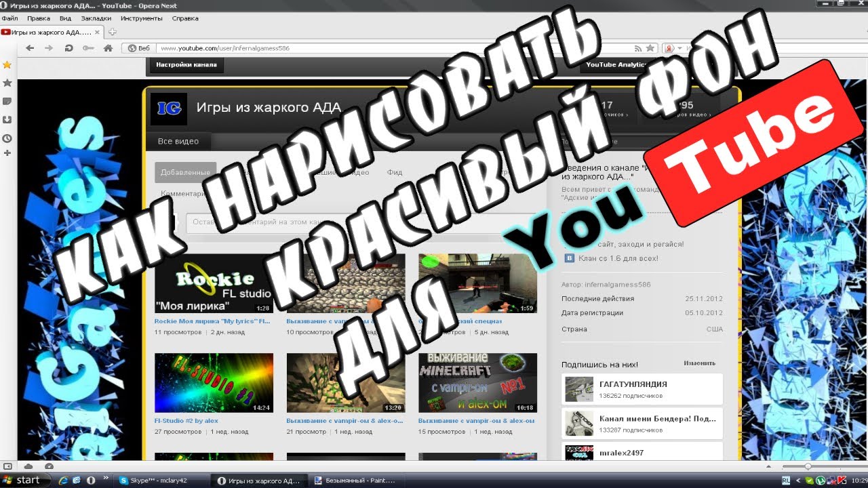Click the VK icon beside Клан cs 1.6
The height and width of the screenshot is (488, 868).
(x=570, y=258)
